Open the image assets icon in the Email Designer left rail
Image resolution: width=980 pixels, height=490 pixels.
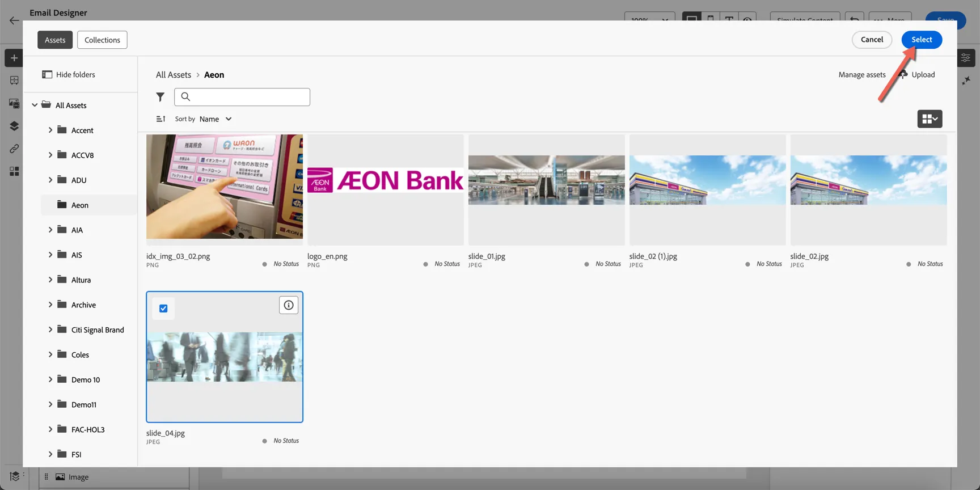click(x=14, y=103)
